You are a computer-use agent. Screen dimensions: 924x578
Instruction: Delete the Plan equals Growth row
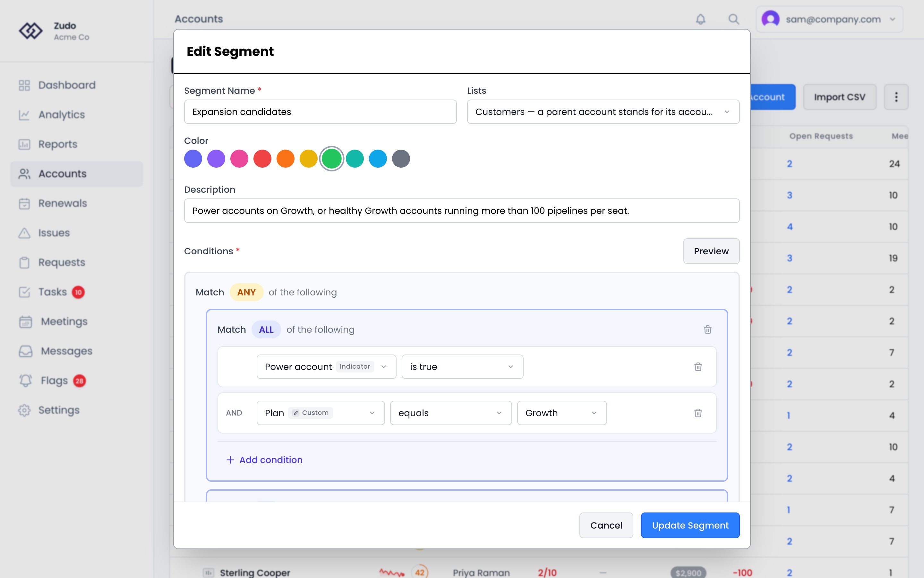pos(698,413)
